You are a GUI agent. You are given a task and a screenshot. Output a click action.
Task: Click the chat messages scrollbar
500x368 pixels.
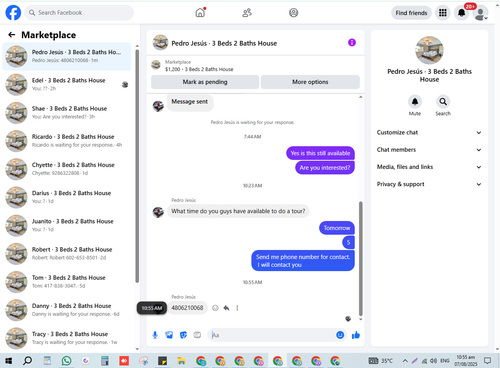[360, 259]
